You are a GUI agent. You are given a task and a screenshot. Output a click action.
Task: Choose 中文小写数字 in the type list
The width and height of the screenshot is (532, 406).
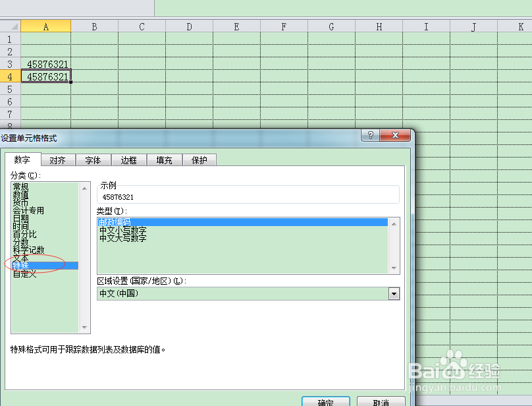coord(242,230)
